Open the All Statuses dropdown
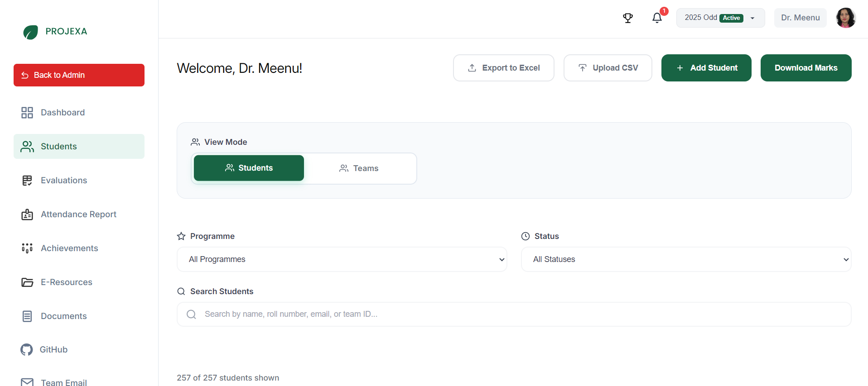 (x=686, y=259)
